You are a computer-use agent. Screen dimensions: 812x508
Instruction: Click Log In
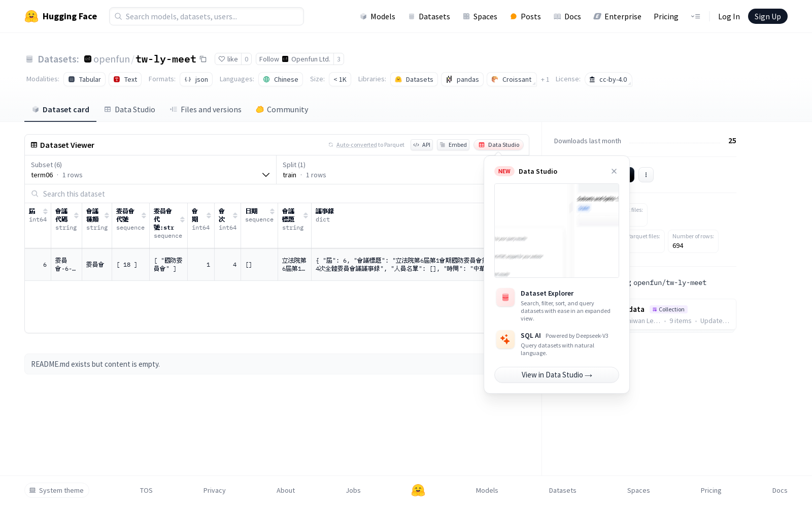[x=729, y=16]
